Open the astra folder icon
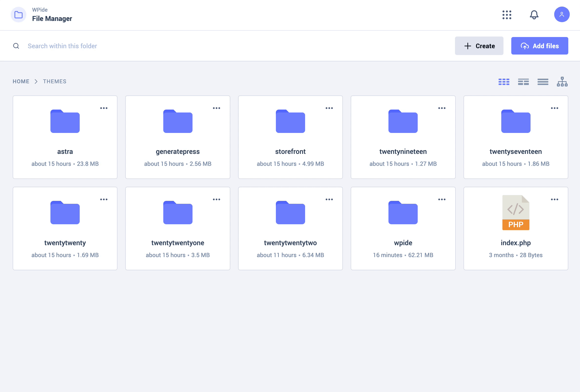 pos(65,121)
